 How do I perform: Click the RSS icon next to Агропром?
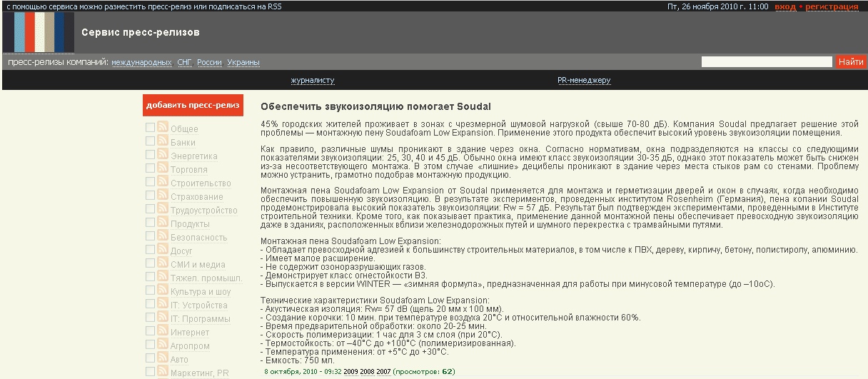pyautogui.click(x=163, y=345)
